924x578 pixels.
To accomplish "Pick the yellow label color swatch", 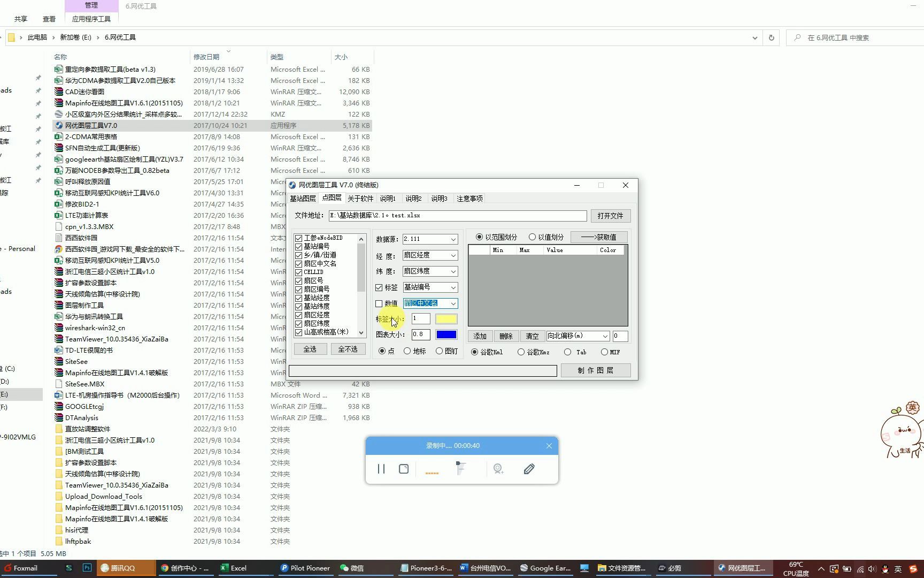I will point(446,319).
